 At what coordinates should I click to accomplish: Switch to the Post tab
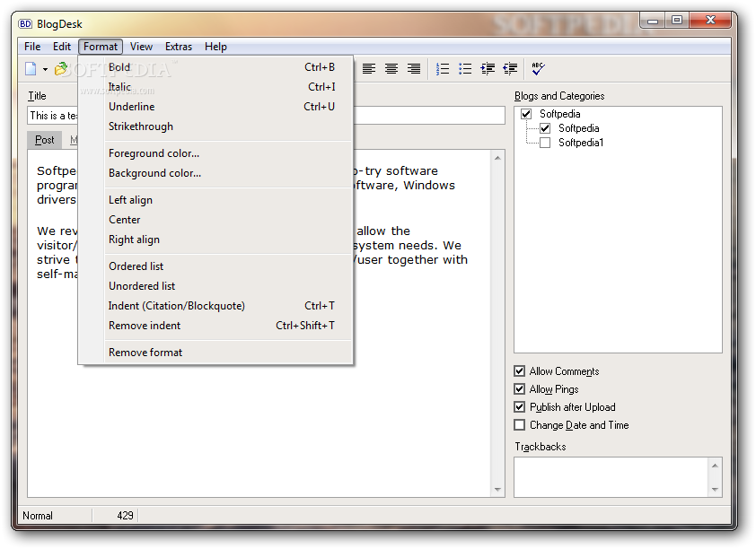[x=44, y=140]
